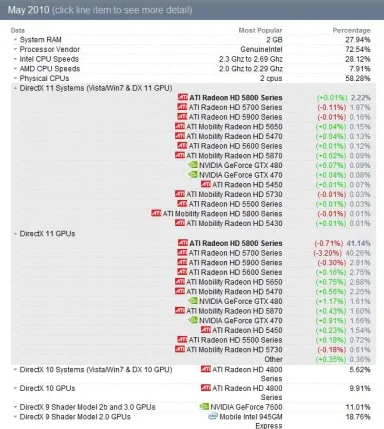Click the ATI logo beside Mobility Radeon HD 5800 Series
This screenshot has width=384, height=429.
[156, 213]
